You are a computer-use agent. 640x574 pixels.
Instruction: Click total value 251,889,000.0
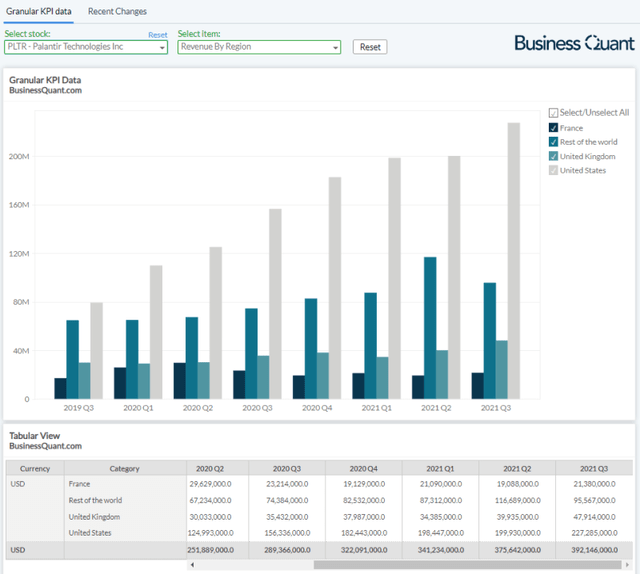(x=211, y=550)
